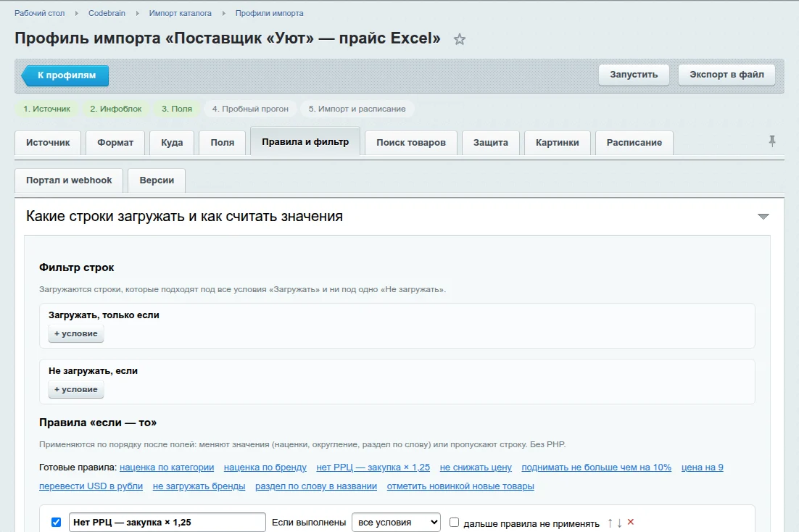Click the «Правила и фильтр» tab
Screen dimensions: 799x532
click(x=305, y=141)
